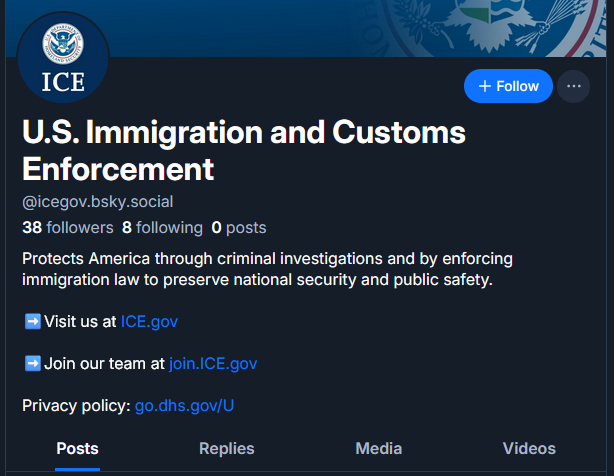Click the @icegov.bsky.social handle
The width and height of the screenshot is (614, 476).
click(x=97, y=200)
